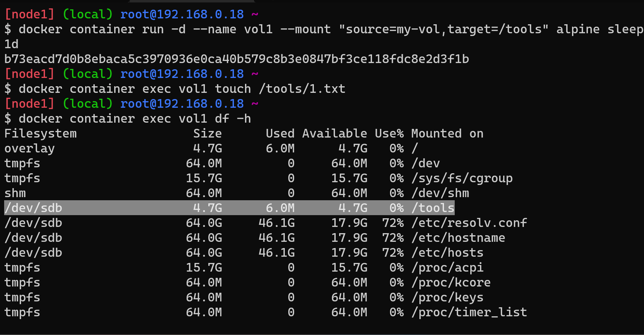Click the /proc/kcore mount path
This screenshot has width=644, height=335.
click(451, 282)
